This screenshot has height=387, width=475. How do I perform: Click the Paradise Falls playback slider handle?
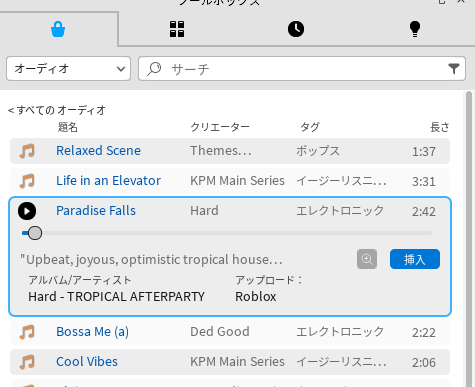point(35,233)
